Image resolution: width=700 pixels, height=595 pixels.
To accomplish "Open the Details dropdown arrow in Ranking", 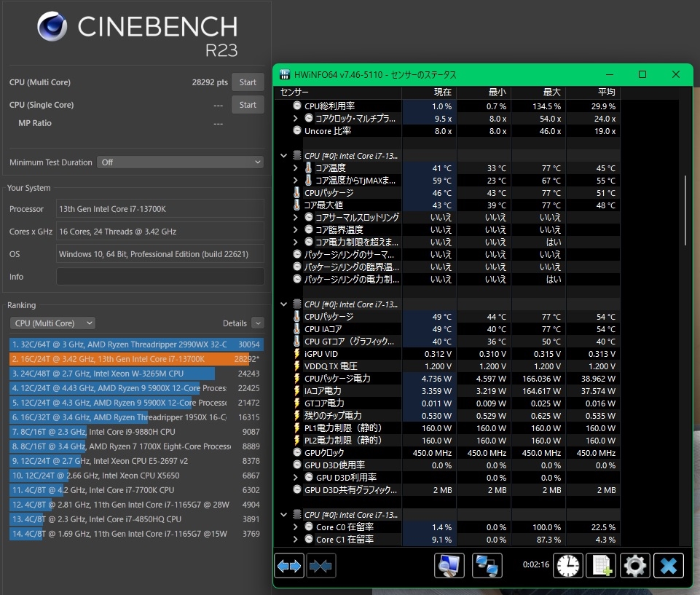I will [258, 323].
